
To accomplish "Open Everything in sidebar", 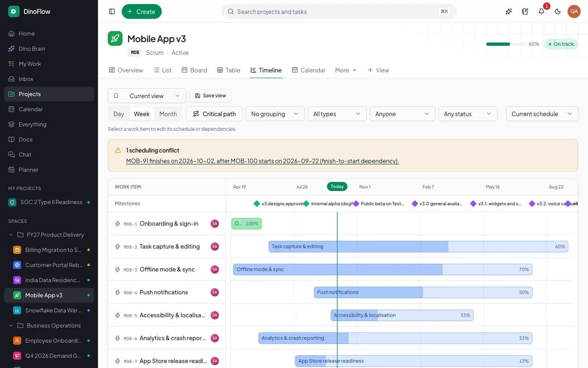I will [x=49, y=124].
